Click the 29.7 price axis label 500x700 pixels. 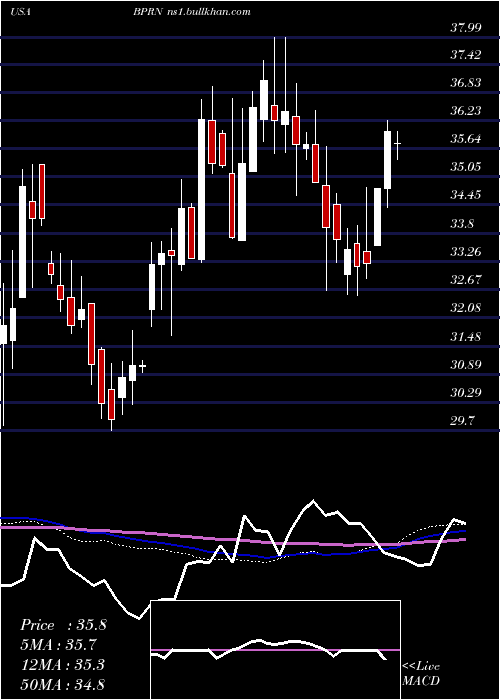point(462,421)
